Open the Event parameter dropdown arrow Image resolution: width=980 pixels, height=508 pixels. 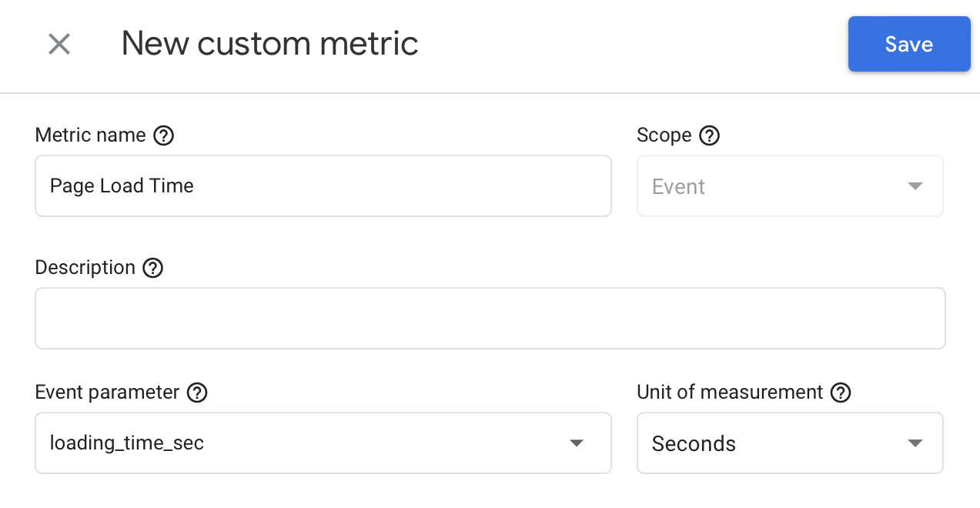576,443
